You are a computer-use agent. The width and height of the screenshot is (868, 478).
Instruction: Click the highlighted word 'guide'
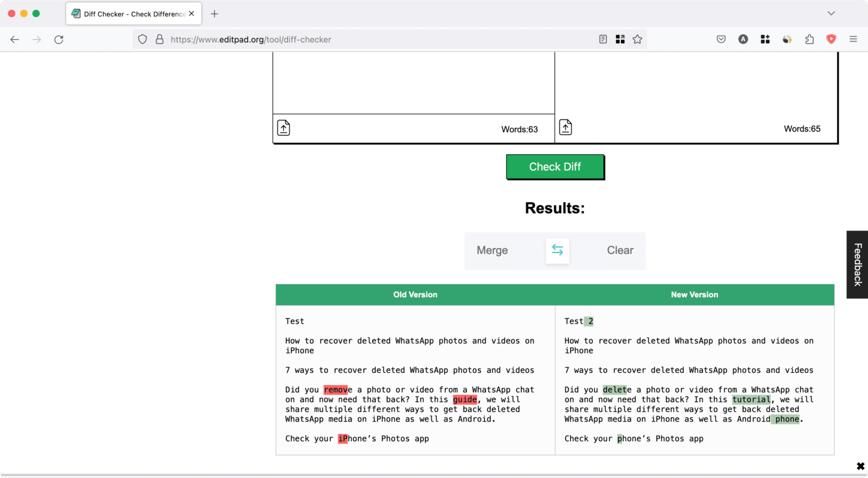click(x=465, y=399)
